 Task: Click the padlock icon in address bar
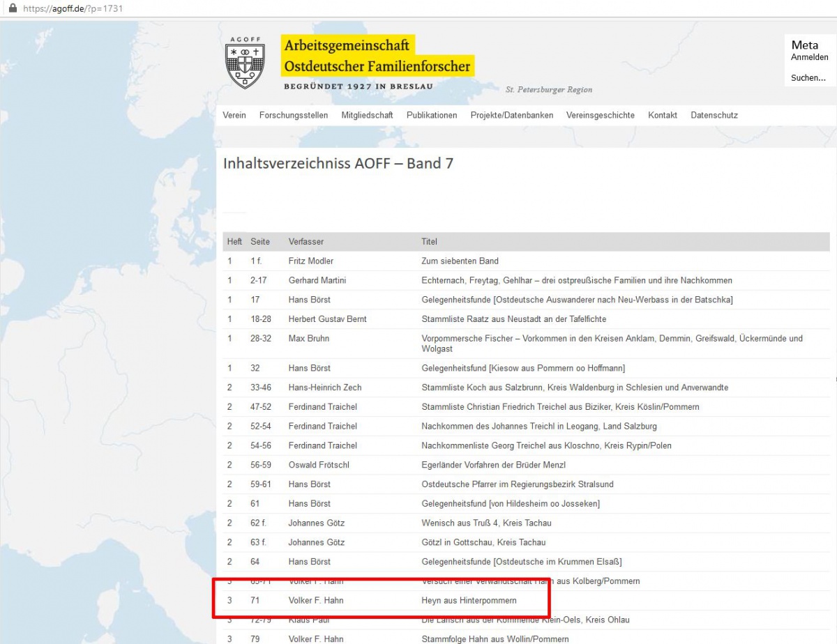pyautogui.click(x=13, y=8)
